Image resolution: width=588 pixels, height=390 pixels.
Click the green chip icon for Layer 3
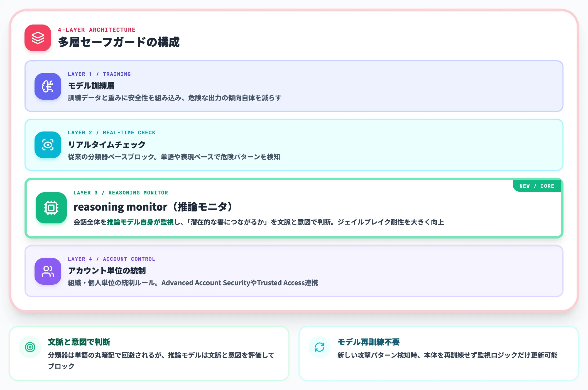[51, 208]
